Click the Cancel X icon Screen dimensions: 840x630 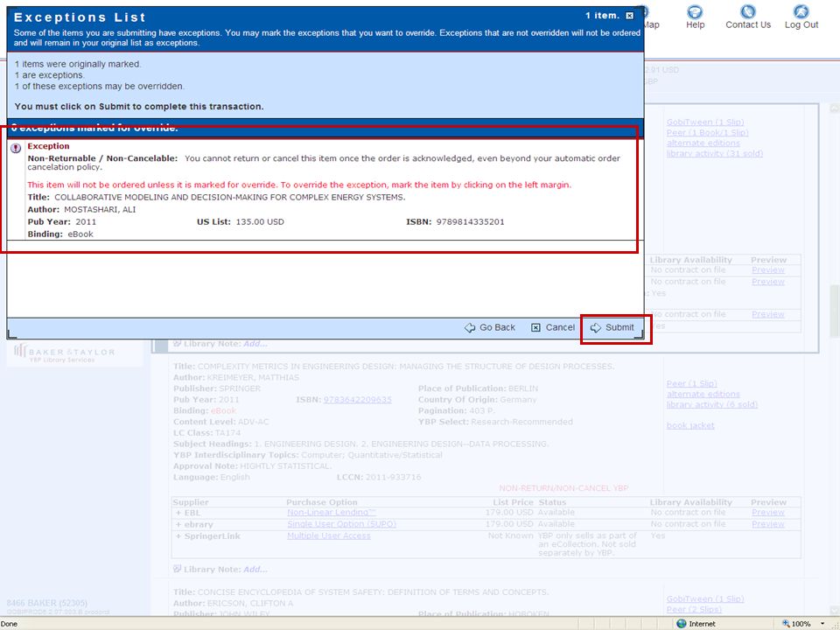[535, 327]
